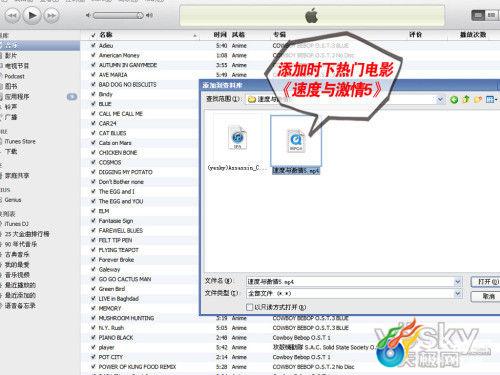
Task: Open the 古典音乐 playlist
Action: pos(17,254)
